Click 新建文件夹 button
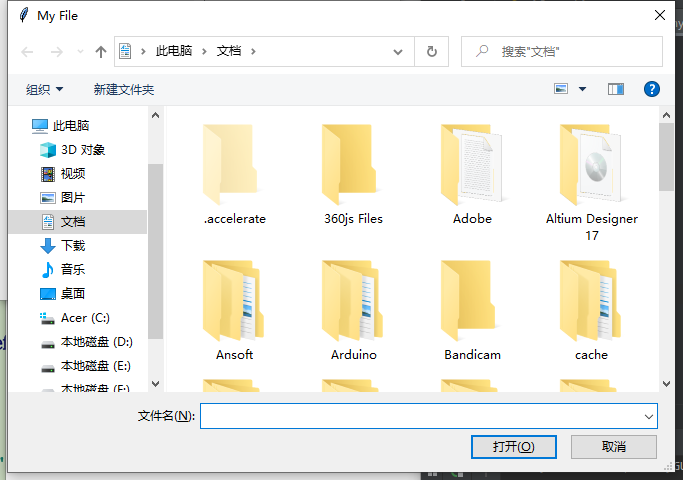683x480 pixels. pyautogui.click(x=124, y=90)
